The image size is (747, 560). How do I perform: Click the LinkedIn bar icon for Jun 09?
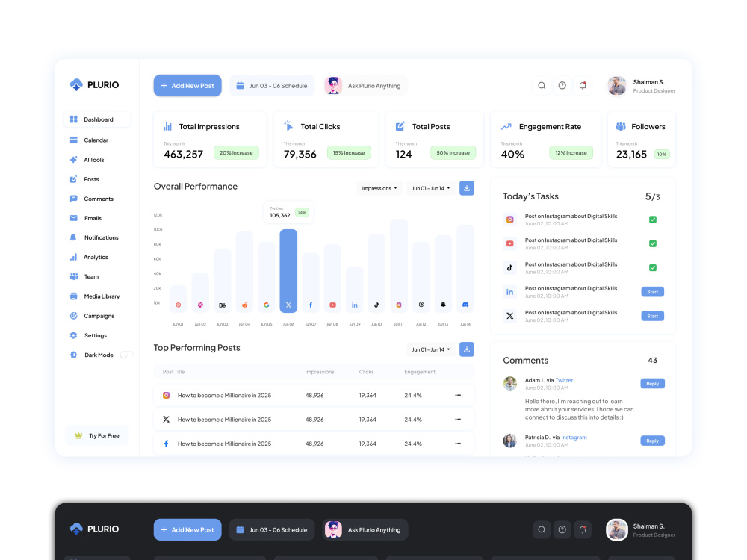coord(354,305)
